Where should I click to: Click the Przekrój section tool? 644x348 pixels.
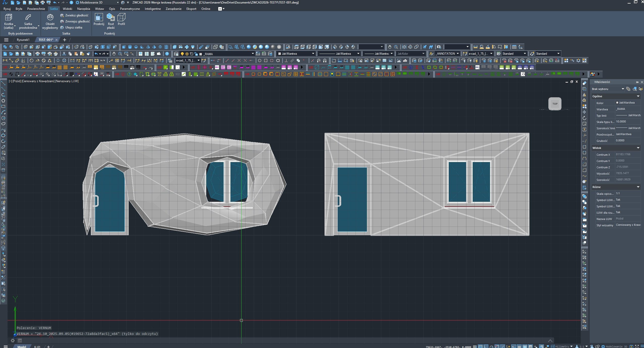click(99, 17)
